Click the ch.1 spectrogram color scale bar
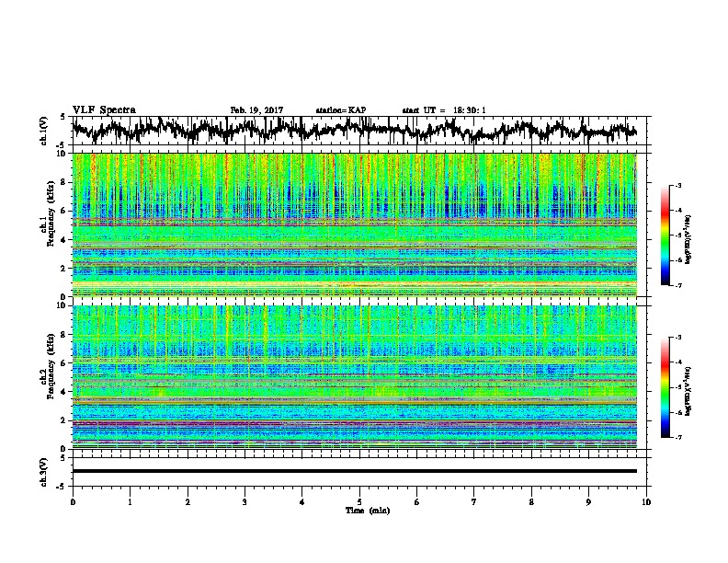This screenshot has width=728, height=563. coord(665,236)
